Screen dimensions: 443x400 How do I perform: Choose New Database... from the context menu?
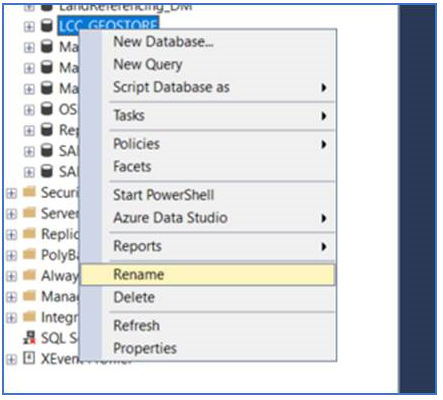(208, 42)
